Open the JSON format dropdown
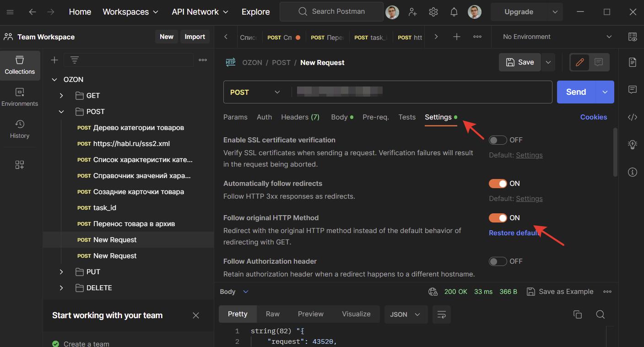The height and width of the screenshot is (347, 644). tap(405, 314)
